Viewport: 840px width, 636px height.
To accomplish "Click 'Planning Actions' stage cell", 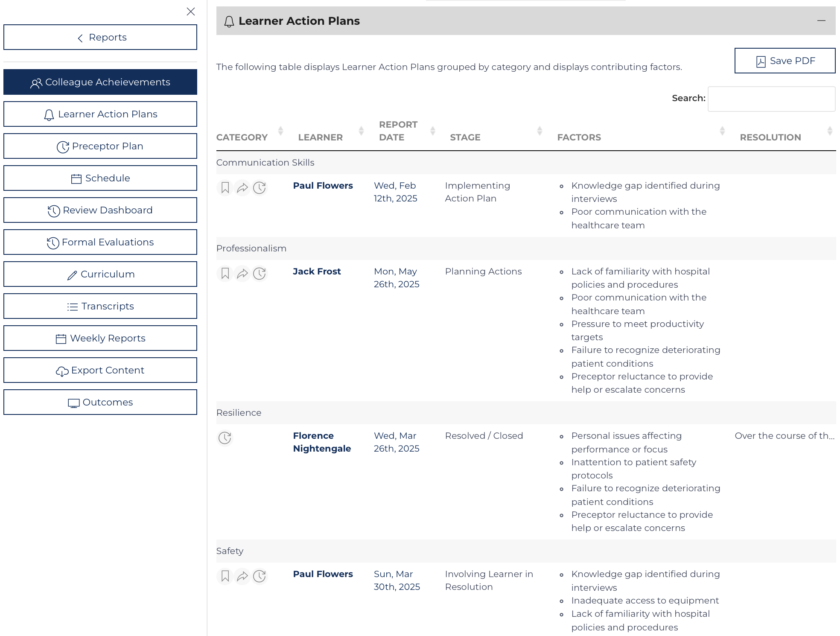I will click(483, 271).
